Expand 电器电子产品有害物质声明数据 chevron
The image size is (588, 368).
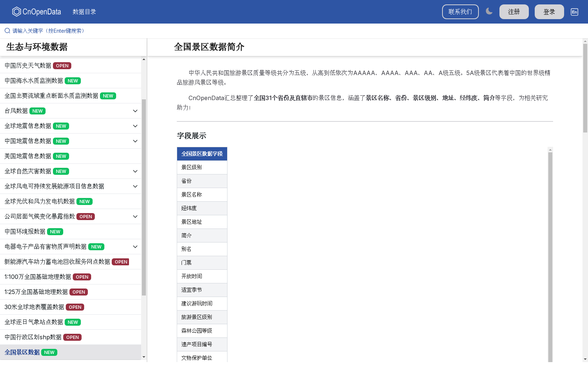pos(135,247)
